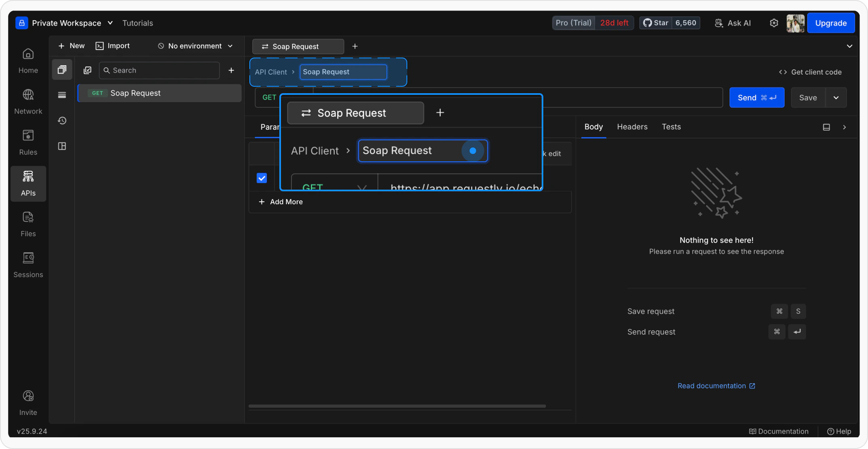Open the Save options dropdown arrow
The image size is (868, 449).
tap(836, 98)
